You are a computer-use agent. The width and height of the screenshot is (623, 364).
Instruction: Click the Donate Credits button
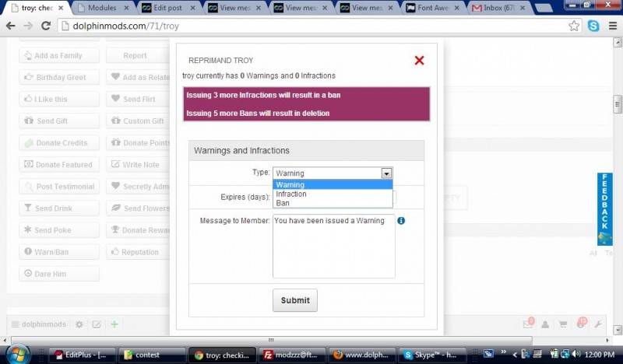pyautogui.click(x=59, y=143)
